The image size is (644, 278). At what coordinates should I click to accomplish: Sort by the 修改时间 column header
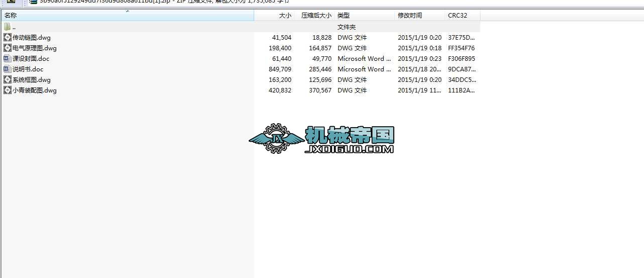click(420, 16)
